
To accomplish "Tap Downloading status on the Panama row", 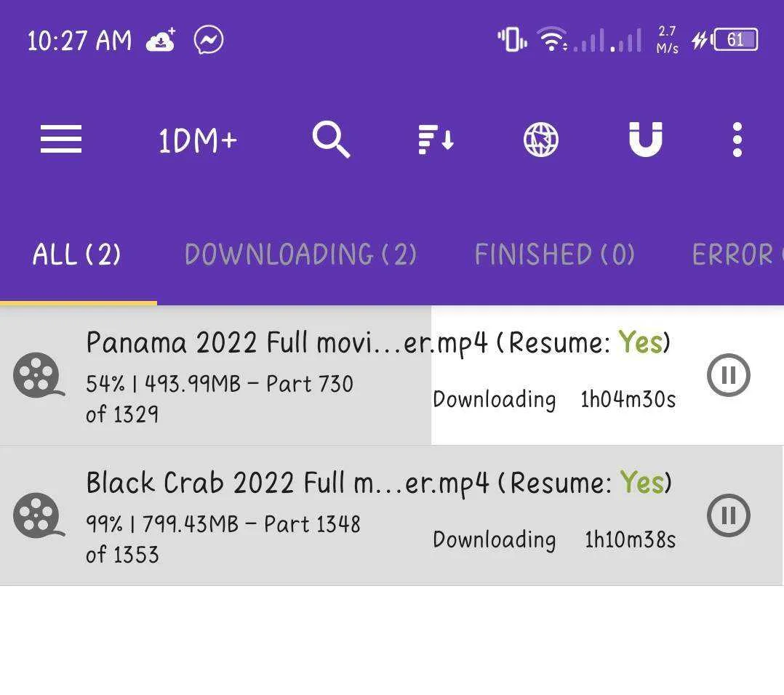I will coord(494,400).
